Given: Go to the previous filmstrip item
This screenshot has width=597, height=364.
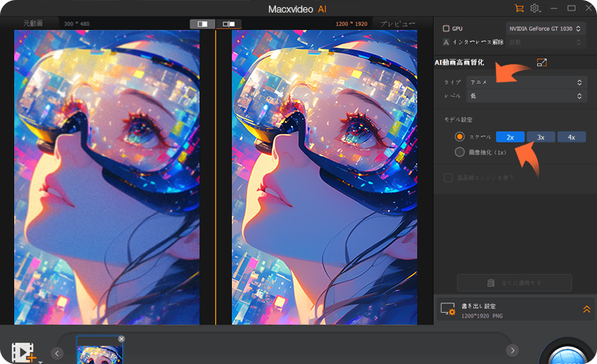Looking at the screenshot, I should (57, 353).
